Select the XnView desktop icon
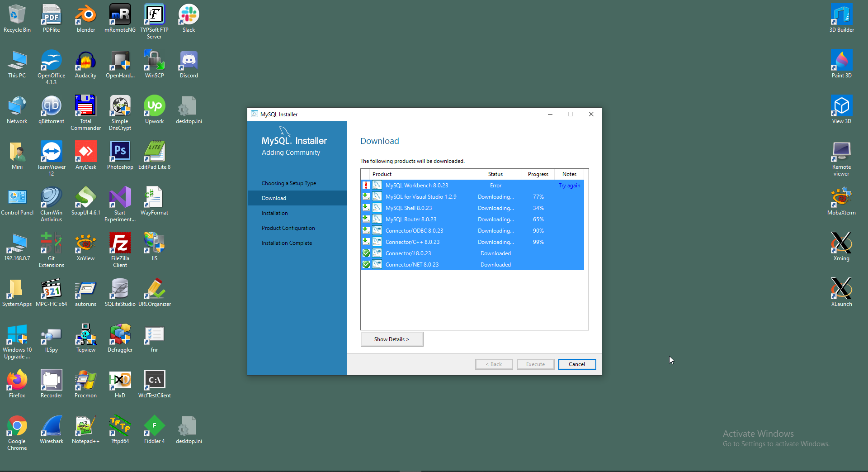 [86, 247]
